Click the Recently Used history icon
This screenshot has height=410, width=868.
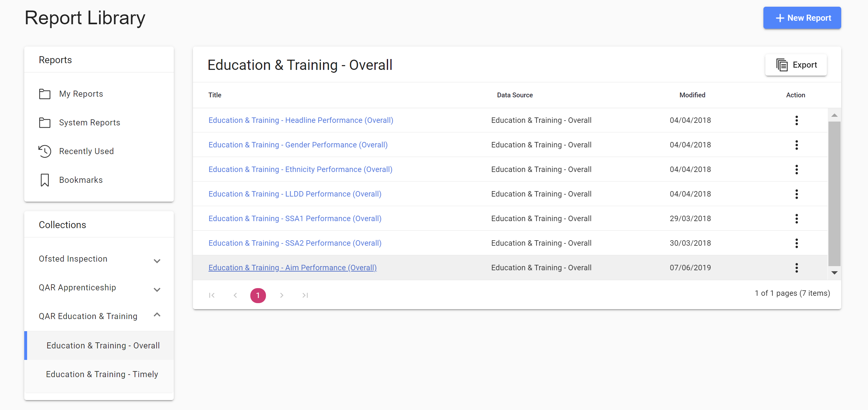[x=44, y=151]
